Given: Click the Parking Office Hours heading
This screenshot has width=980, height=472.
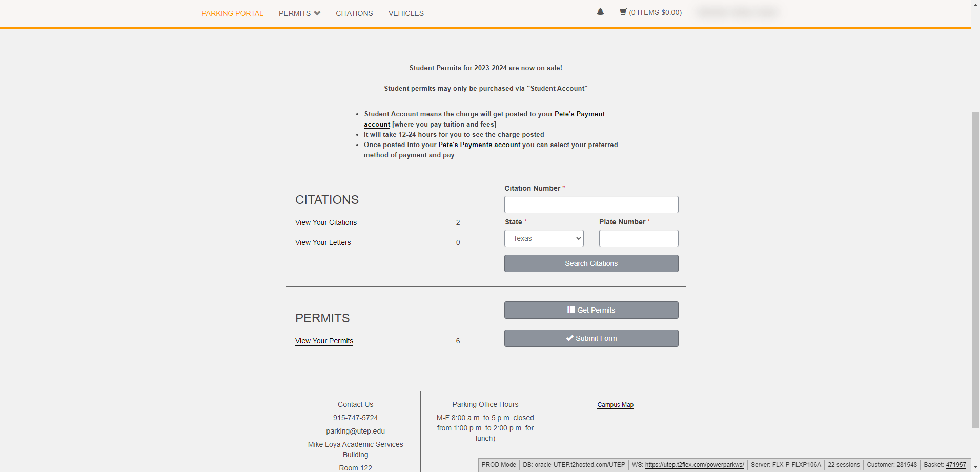Looking at the screenshot, I should pyautogui.click(x=485, y=404).
